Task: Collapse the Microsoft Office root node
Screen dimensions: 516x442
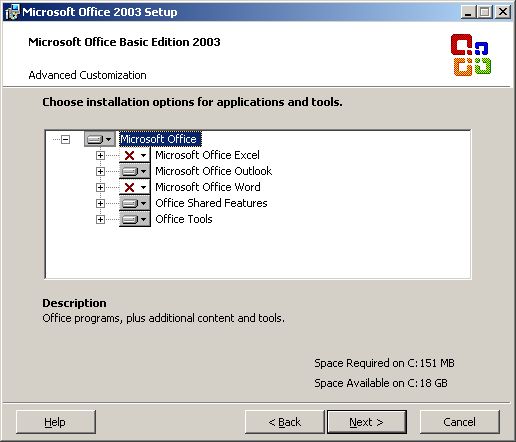Action: pos(66,139)
